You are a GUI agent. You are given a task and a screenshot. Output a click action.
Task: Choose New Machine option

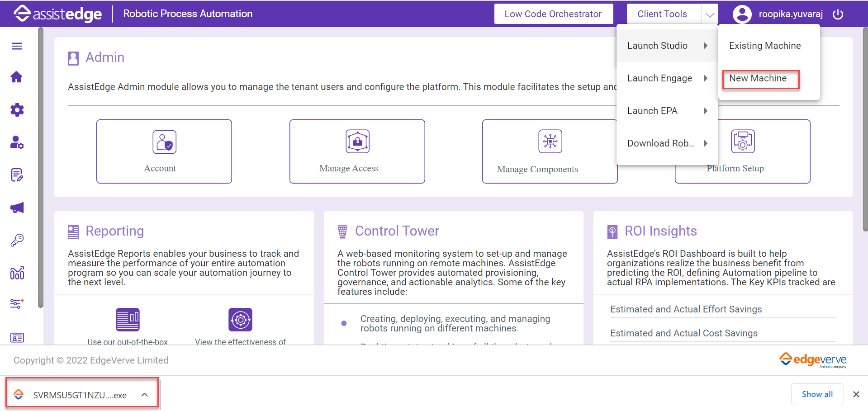[769, 78]
